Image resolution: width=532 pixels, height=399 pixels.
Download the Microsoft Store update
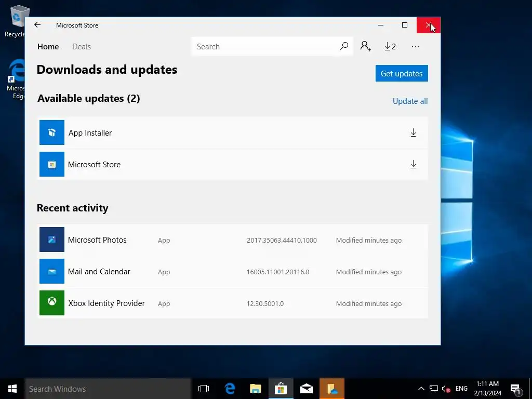point(413,164)
